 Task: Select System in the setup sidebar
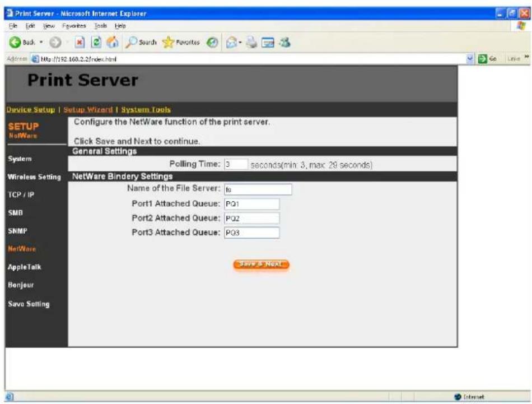(x=20, y=159)
